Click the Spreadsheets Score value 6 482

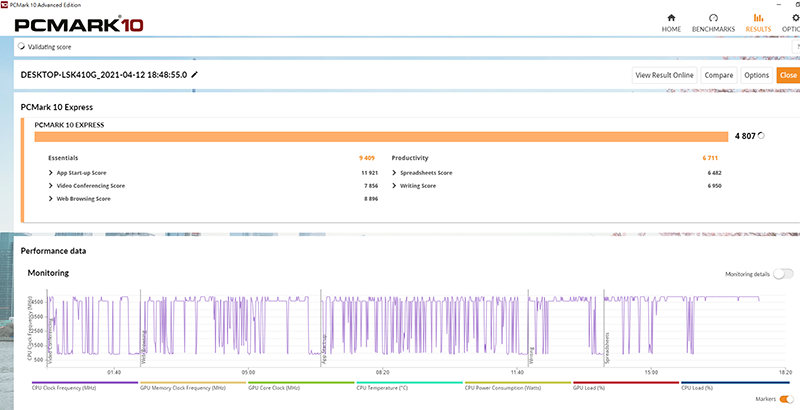714,173
